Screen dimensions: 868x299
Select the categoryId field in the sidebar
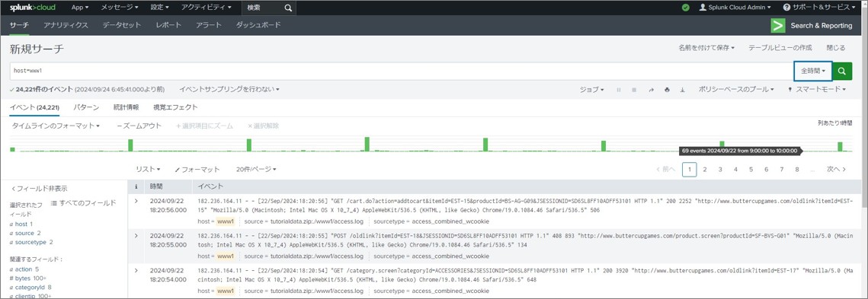point(30,288)
